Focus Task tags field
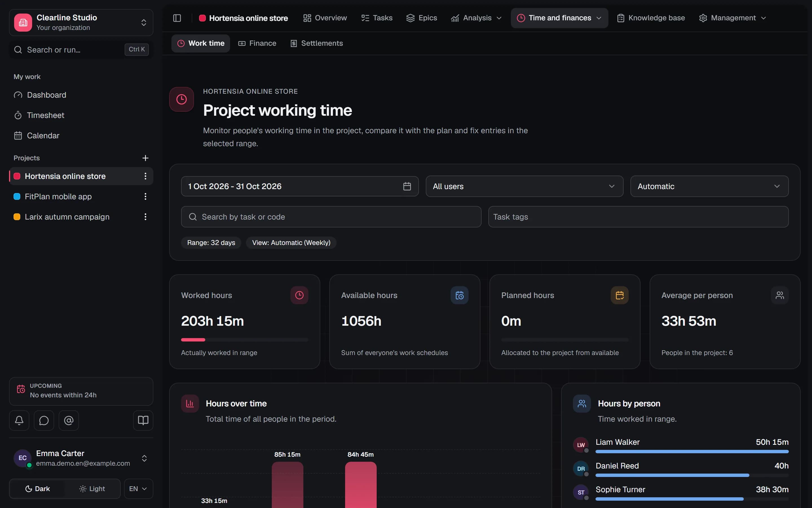 click(638, 217)
